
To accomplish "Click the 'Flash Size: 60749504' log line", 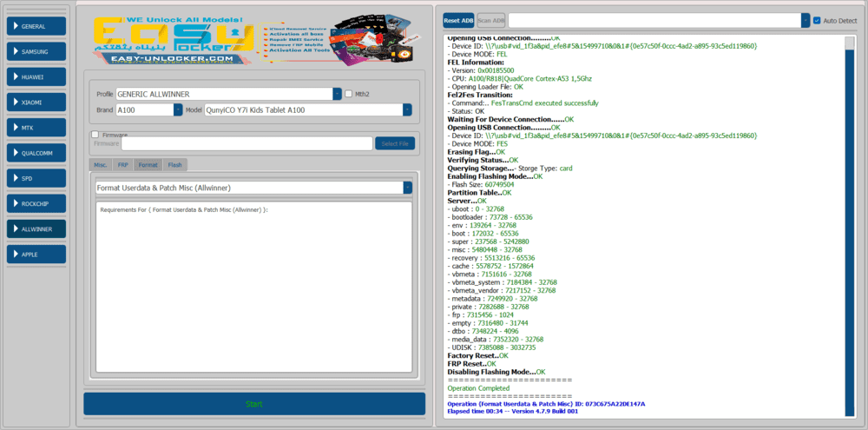I will tap(479, 184).
